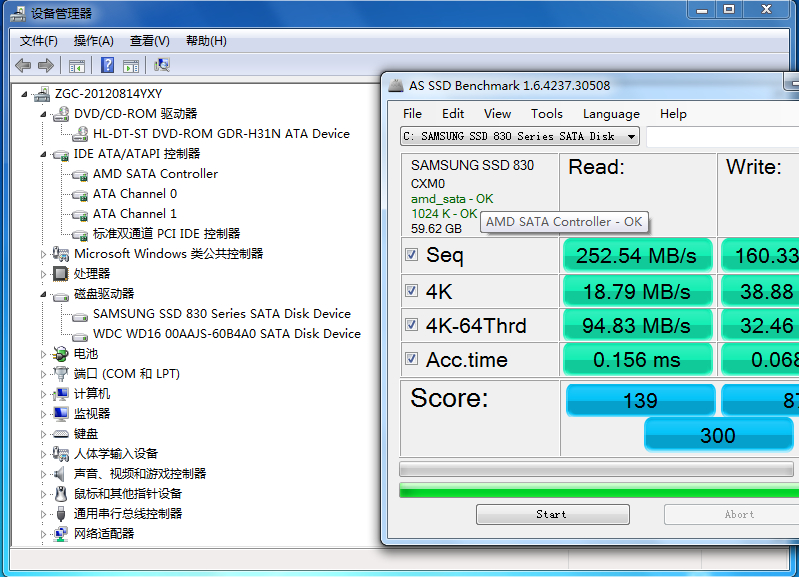
Task: Uncheck the 4K benchmark checkbox
Action: point(412,290)
